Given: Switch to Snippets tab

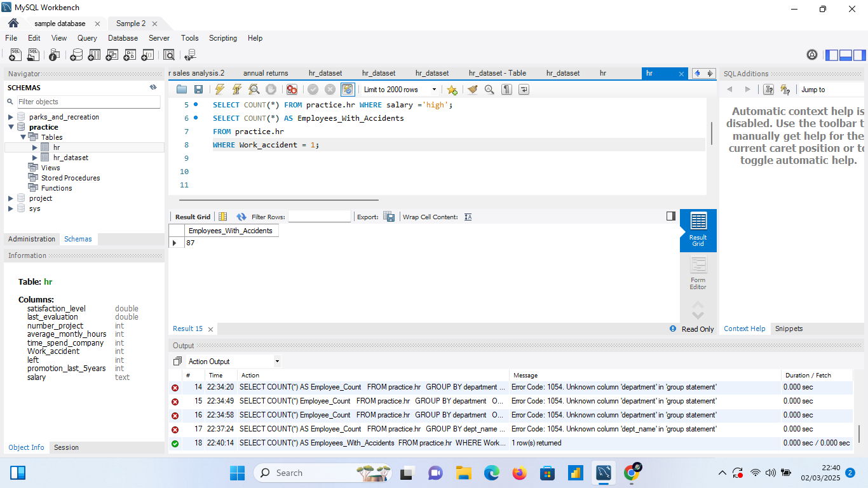Looking at the screenshot, I should point(789,329).
